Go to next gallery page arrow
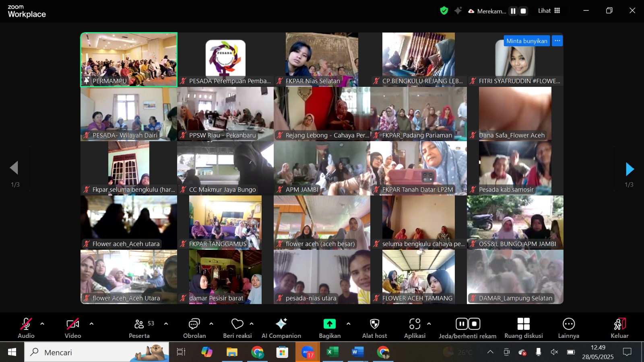This screenshot has width=644, height=362. (630, 169)
